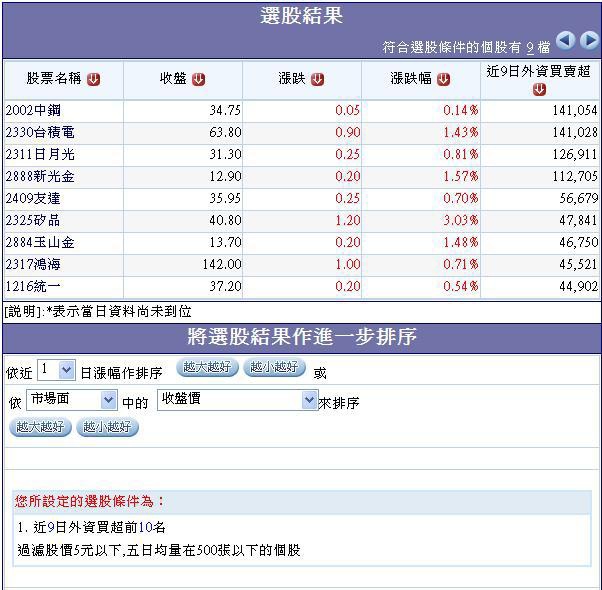Open stock 2888新光金

(x=40, y=177)
